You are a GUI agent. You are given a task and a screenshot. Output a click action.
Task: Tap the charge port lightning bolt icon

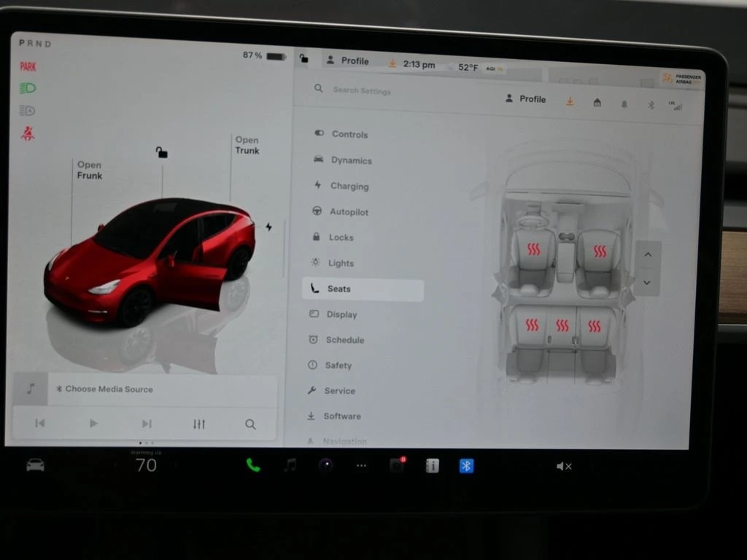click(x=269, y=227)
